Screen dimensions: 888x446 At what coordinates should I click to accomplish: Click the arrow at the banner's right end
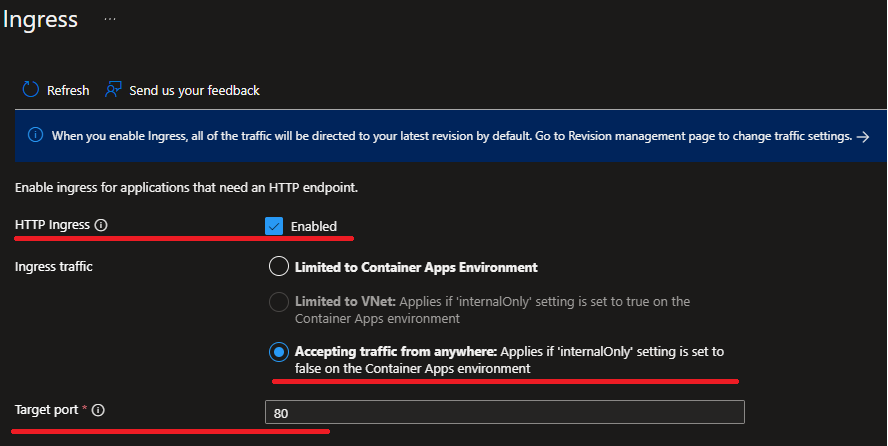click(x=863, y=136)
